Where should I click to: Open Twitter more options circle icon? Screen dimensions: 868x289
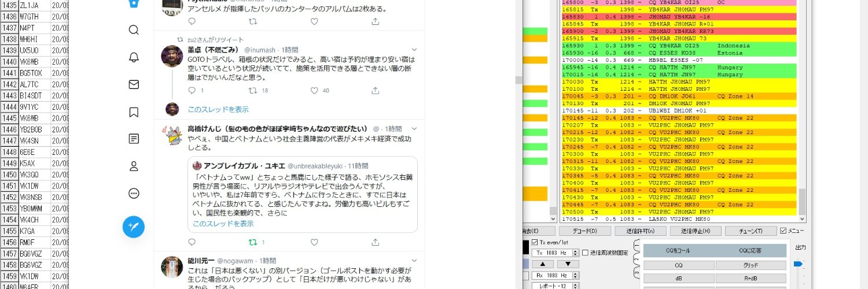coord(134,194)
